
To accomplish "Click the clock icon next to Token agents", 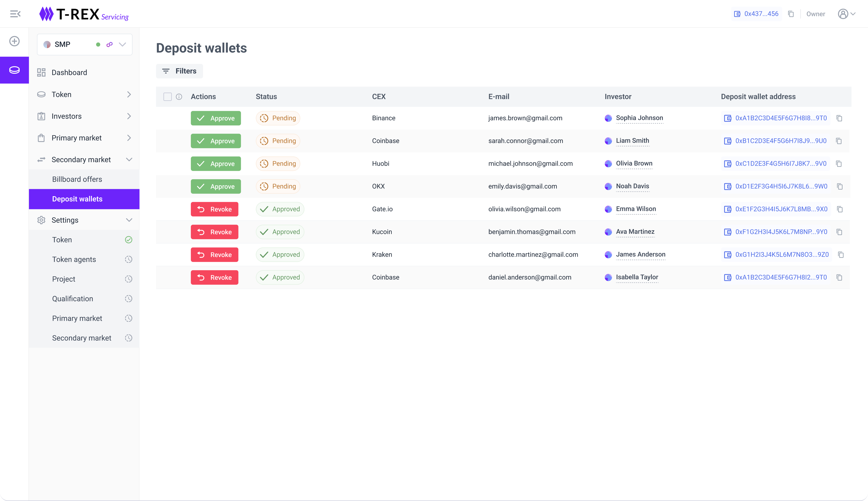I will [129, 260].
